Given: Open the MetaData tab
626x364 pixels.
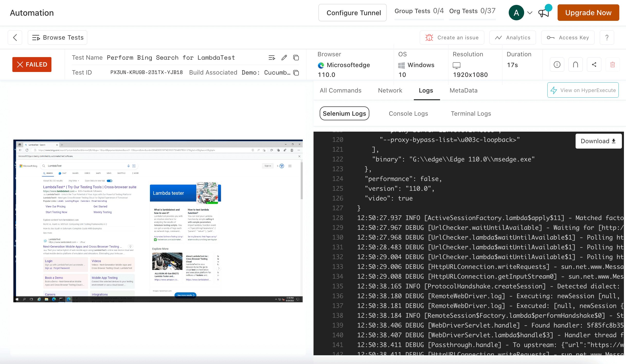Looking at the screenshot, I should tap(463, 90).
